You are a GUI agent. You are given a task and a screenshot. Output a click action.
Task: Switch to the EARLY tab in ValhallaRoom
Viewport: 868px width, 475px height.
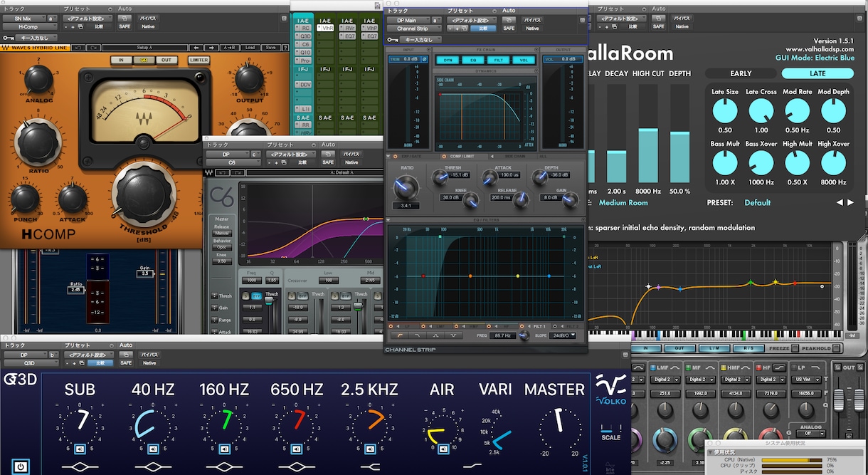click(x=741, y=73)
